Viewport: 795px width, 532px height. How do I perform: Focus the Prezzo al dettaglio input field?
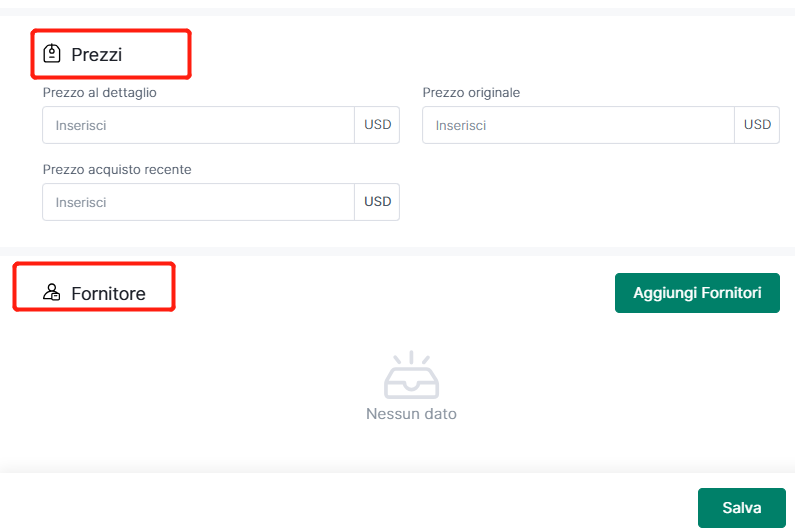point(198,126)
